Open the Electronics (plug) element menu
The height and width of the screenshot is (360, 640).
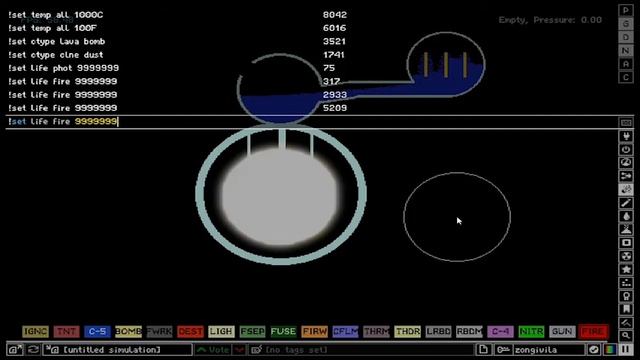click(626, 136)
